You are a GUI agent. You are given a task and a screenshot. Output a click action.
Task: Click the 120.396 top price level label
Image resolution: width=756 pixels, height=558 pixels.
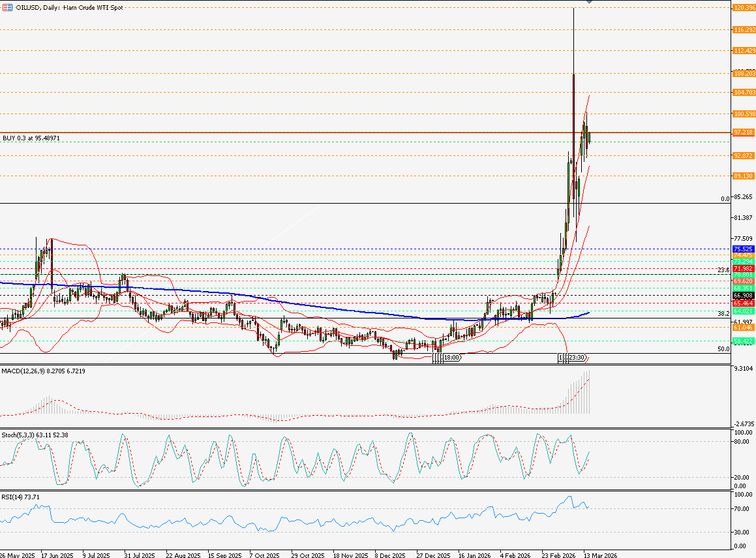[743, 8]
